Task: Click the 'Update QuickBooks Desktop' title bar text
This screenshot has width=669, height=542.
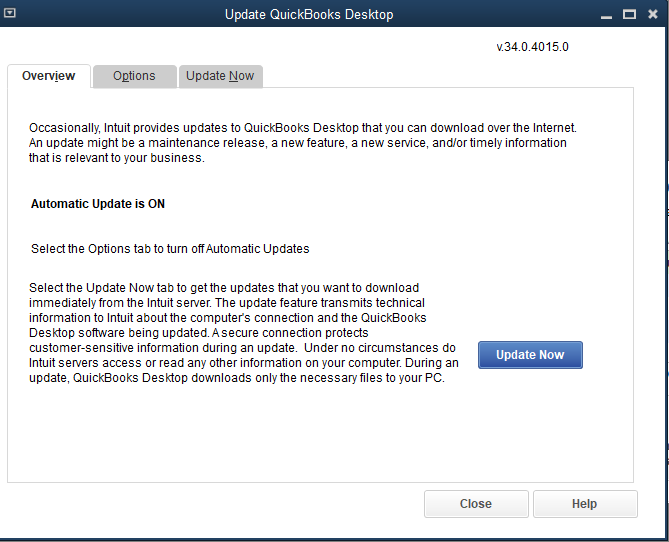Action: 309,15
